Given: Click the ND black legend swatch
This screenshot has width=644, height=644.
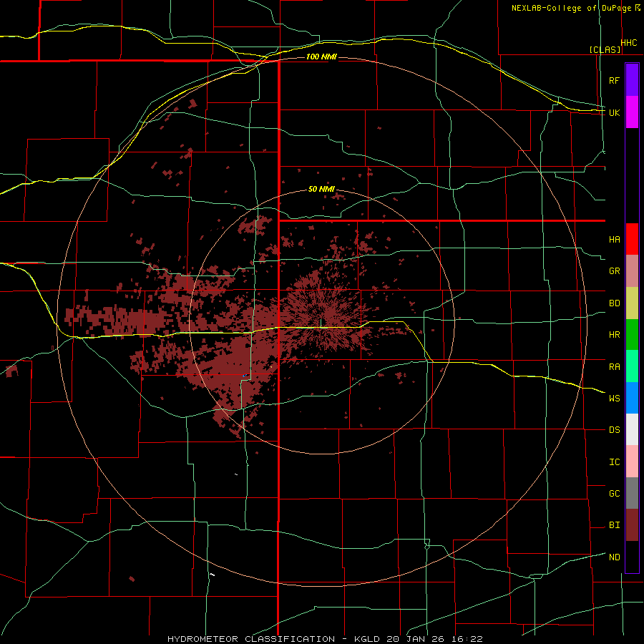Looking at the screenshot, I should [632, 557].
